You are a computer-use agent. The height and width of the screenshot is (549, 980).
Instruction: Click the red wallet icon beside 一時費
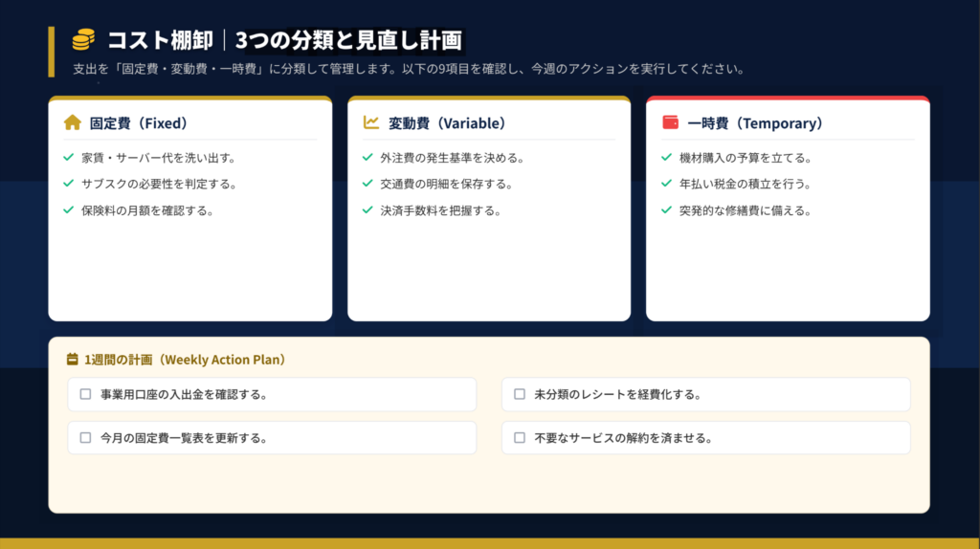point(670,122)
